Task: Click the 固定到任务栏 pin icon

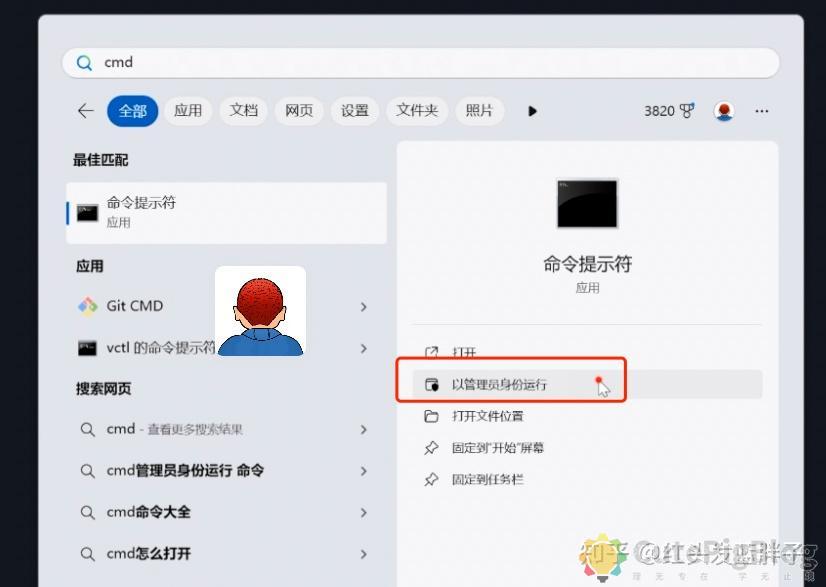Action: 432,480
